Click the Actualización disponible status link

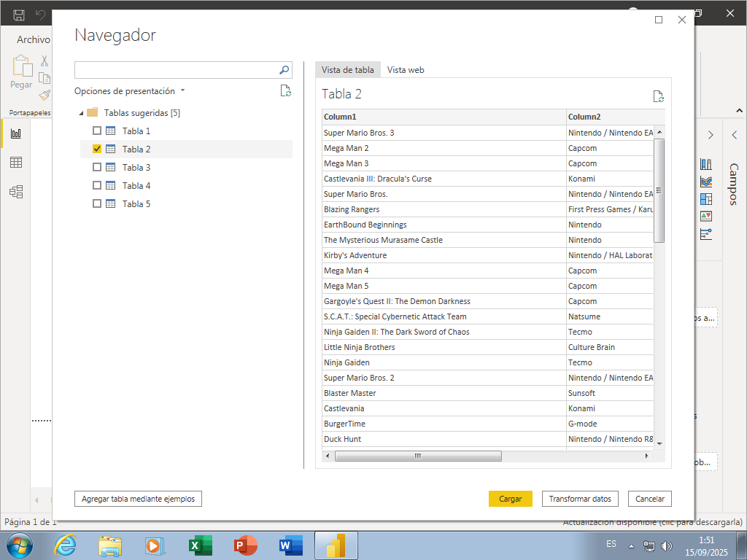tap(652, 522)
